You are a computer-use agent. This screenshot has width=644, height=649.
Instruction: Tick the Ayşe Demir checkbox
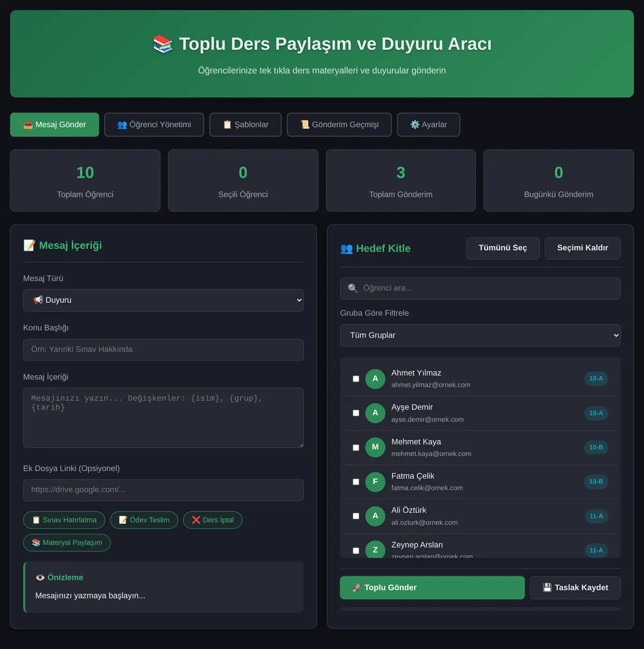(x=356, y=413)
